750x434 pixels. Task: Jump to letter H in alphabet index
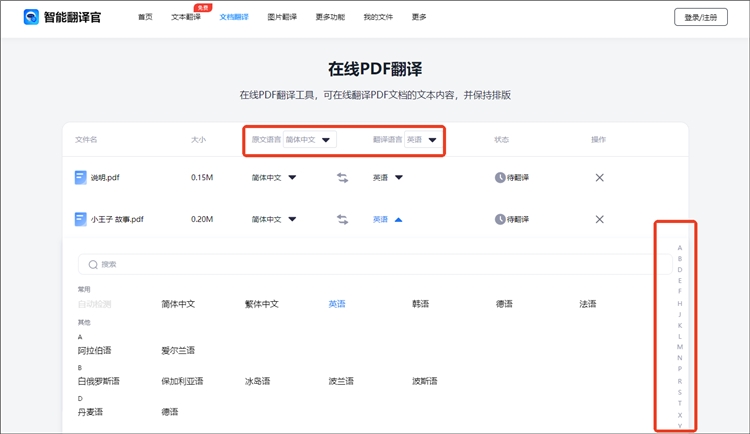coord(680,303)
